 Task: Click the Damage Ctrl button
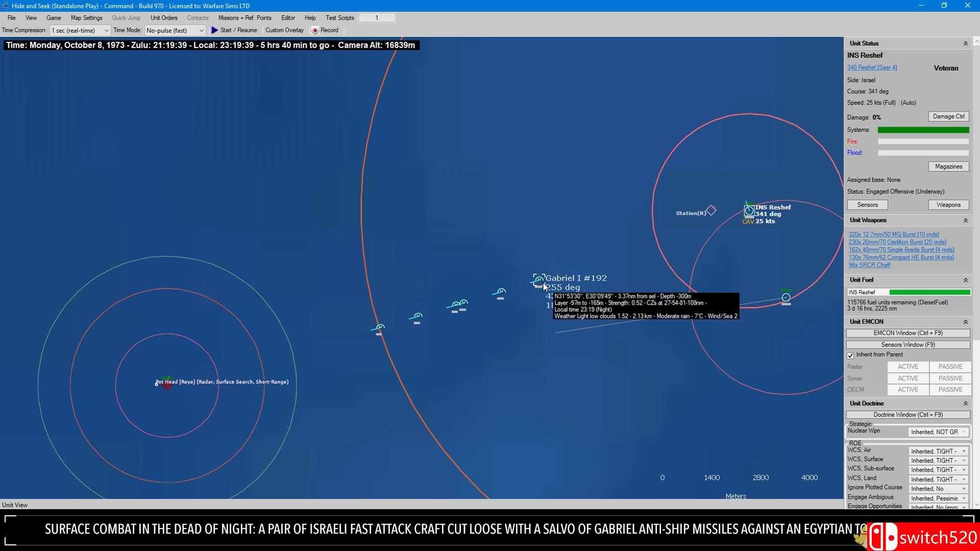pos(948,117)
